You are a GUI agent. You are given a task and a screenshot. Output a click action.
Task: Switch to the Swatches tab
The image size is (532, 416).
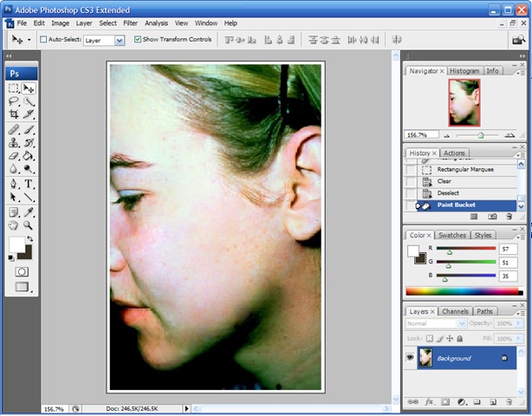pyautogui.click(x=452, y=235)
